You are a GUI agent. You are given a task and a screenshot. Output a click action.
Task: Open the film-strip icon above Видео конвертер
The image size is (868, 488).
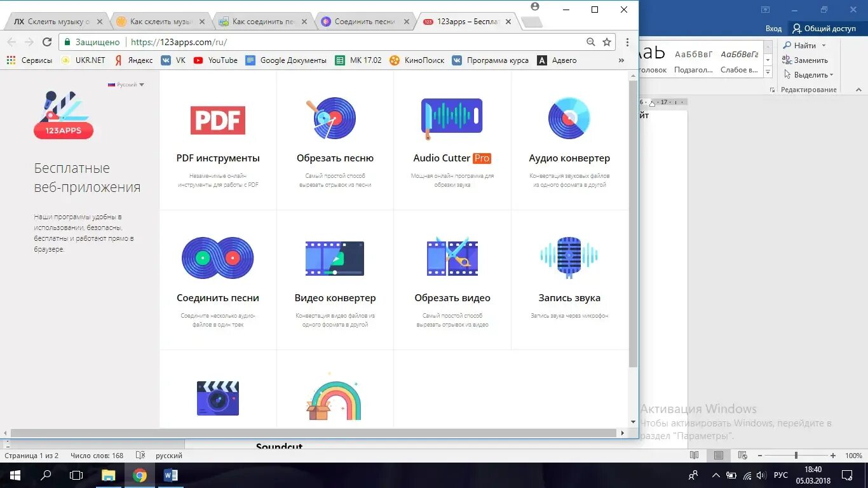(335, 258)
